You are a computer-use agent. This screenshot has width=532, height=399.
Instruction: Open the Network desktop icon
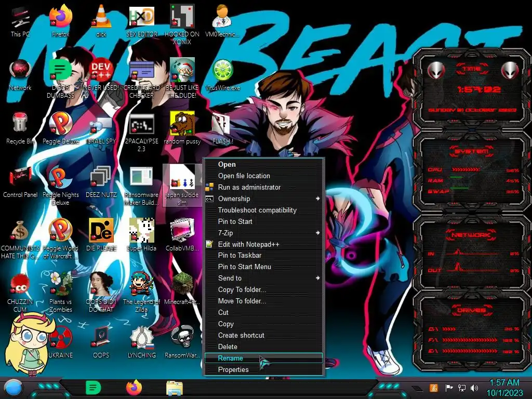pos(20,75)
